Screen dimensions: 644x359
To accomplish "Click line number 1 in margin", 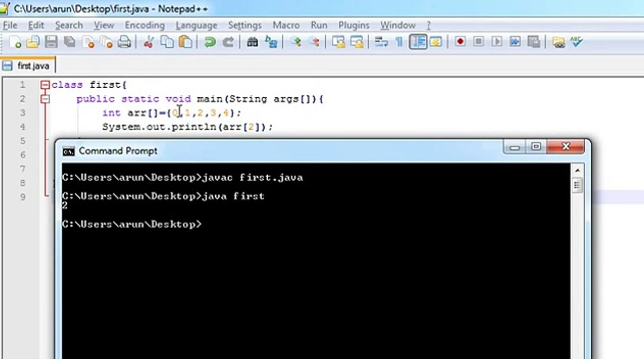I will click(22, 85).
